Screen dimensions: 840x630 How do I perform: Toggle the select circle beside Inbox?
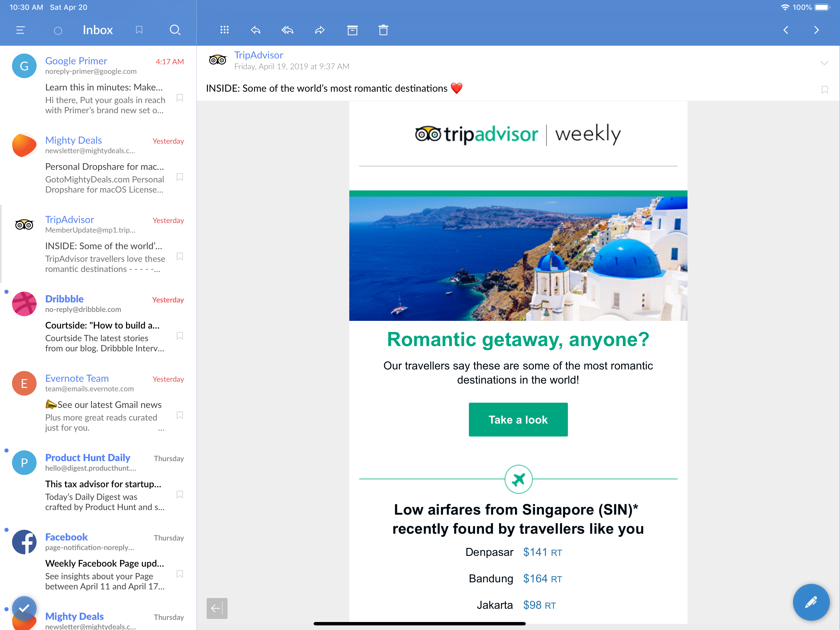click(x=58, y=31)
